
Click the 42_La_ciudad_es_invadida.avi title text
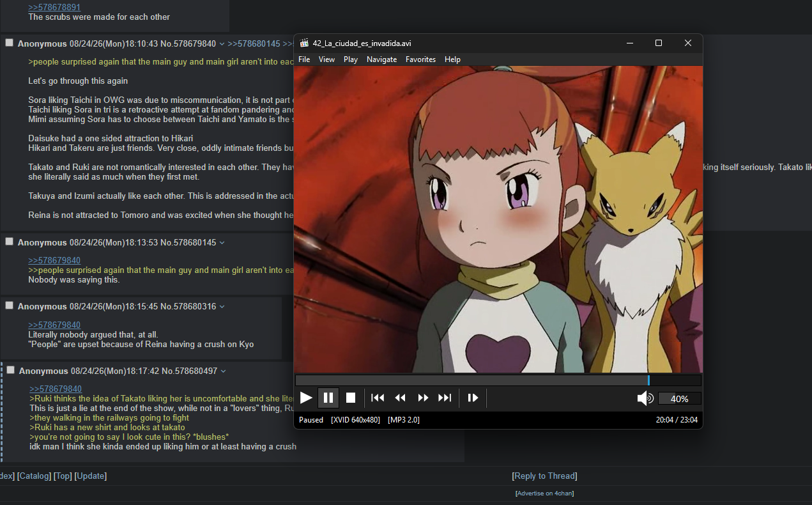click(x=362, y=43)
